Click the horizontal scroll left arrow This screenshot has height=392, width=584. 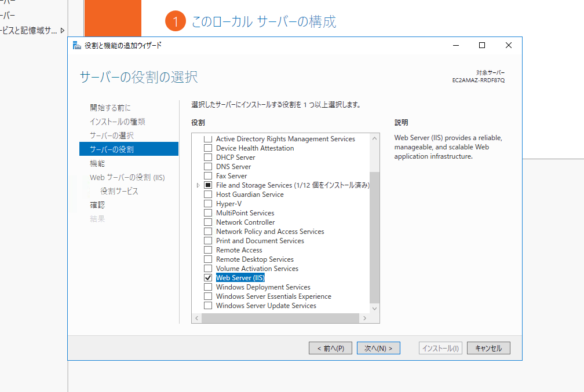tap(196, 318)
